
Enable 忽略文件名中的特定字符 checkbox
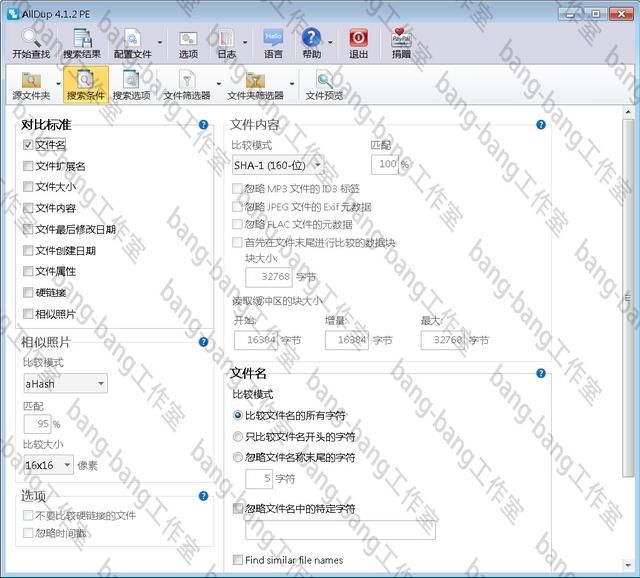238,509
